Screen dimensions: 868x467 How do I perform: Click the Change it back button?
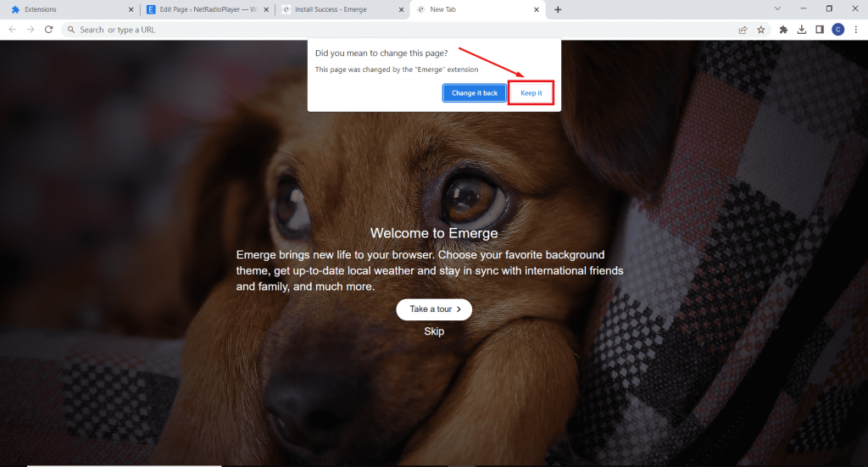point(475,93)
